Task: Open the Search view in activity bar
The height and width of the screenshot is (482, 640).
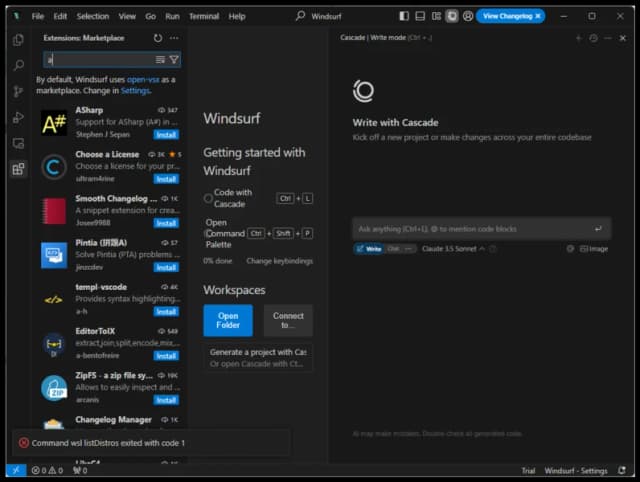Action: point(18,65)
